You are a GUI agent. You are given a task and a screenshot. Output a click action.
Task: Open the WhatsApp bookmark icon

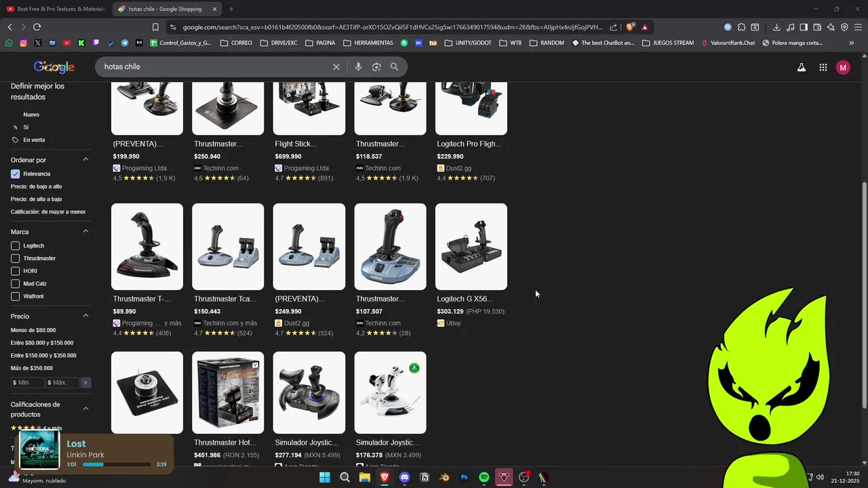pos(9,43)
